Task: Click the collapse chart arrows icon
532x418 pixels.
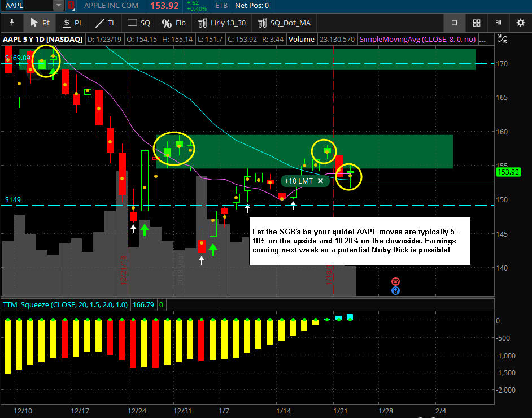Action: pos(502,38)
